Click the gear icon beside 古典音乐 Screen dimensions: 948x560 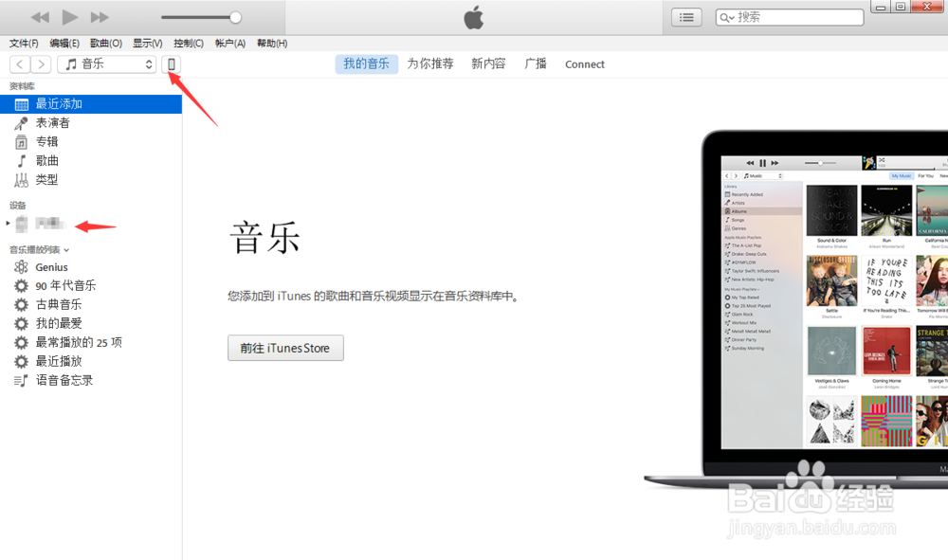(x=21, y=304)
